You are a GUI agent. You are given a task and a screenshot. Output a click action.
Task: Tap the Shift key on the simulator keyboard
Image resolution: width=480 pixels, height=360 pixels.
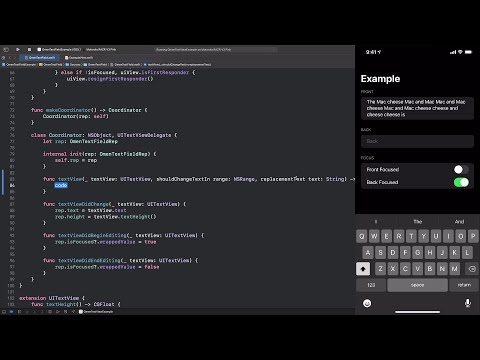[x=363, y=269]
